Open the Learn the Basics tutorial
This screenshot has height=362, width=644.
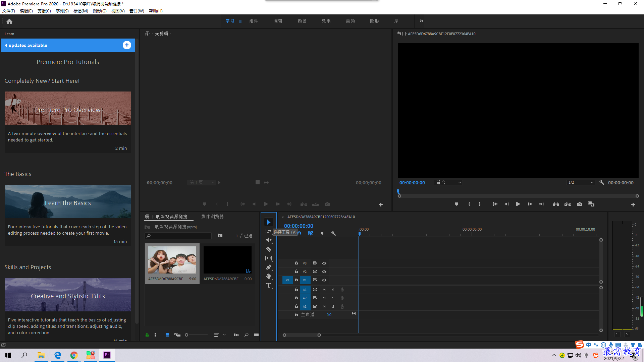click(68, 201)
